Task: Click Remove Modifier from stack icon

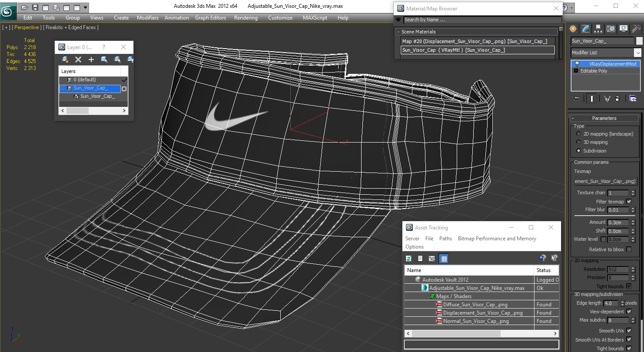Action: coord(617,99)
